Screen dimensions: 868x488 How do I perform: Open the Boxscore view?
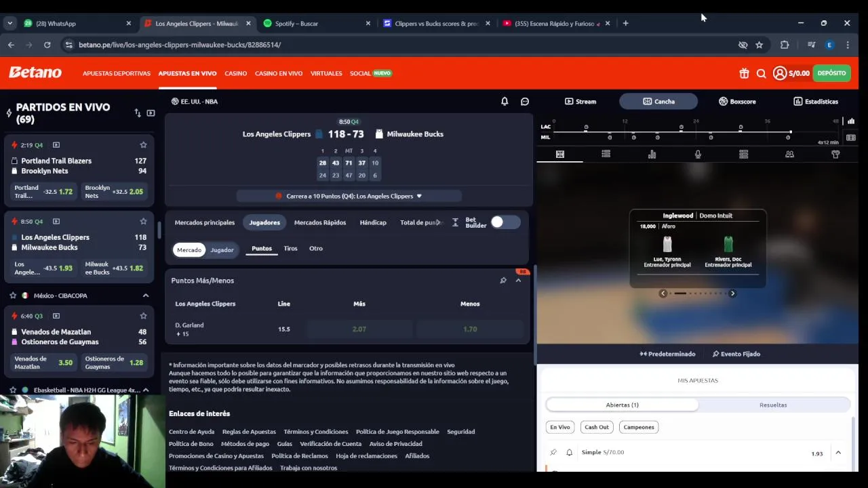coord(737,102)
